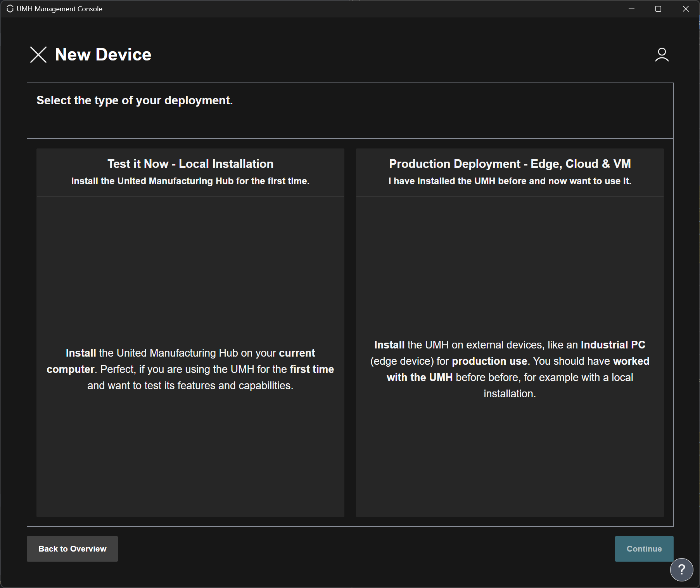Click the UMH Management Console title text
Viewport: 700px width, 588px height.
(x=59, y=9)
